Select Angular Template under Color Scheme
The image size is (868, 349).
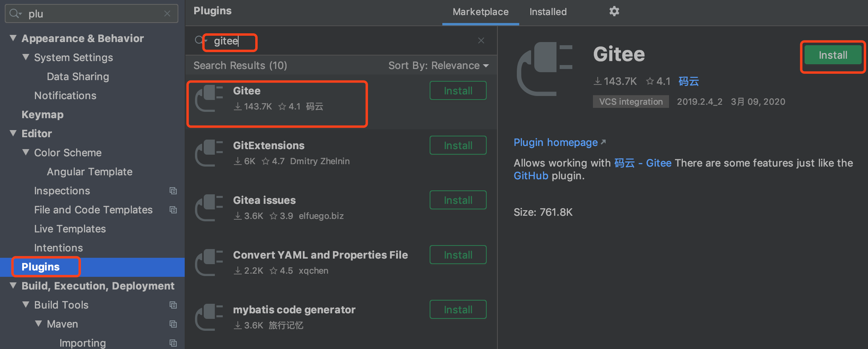tap(90, 172)
